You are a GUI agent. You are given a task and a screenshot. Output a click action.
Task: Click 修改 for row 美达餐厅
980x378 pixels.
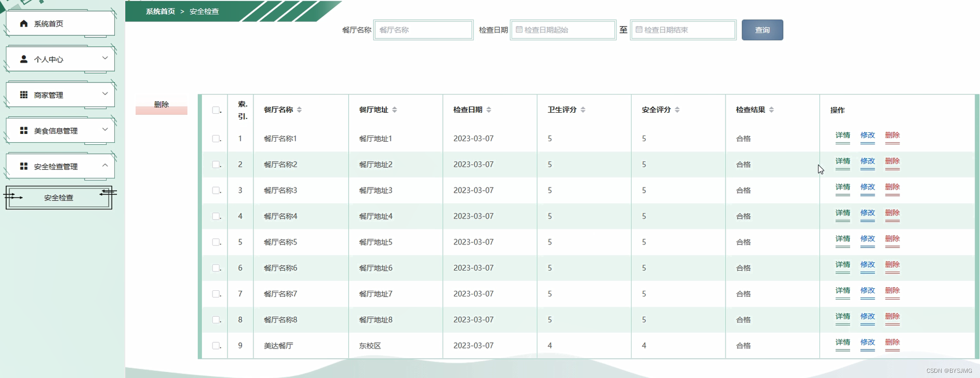point(868,342)
